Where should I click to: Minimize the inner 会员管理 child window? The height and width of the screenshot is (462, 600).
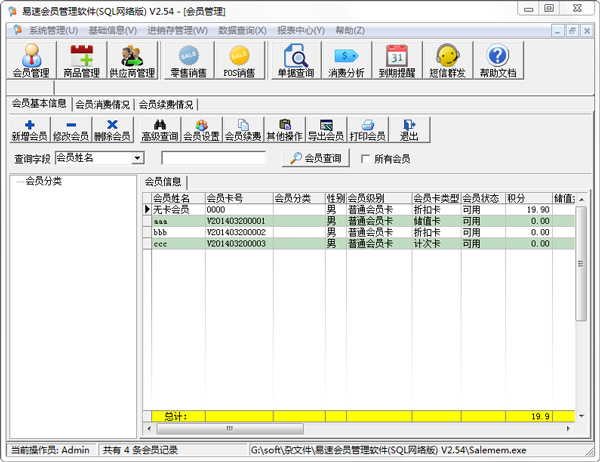point(558,31)
